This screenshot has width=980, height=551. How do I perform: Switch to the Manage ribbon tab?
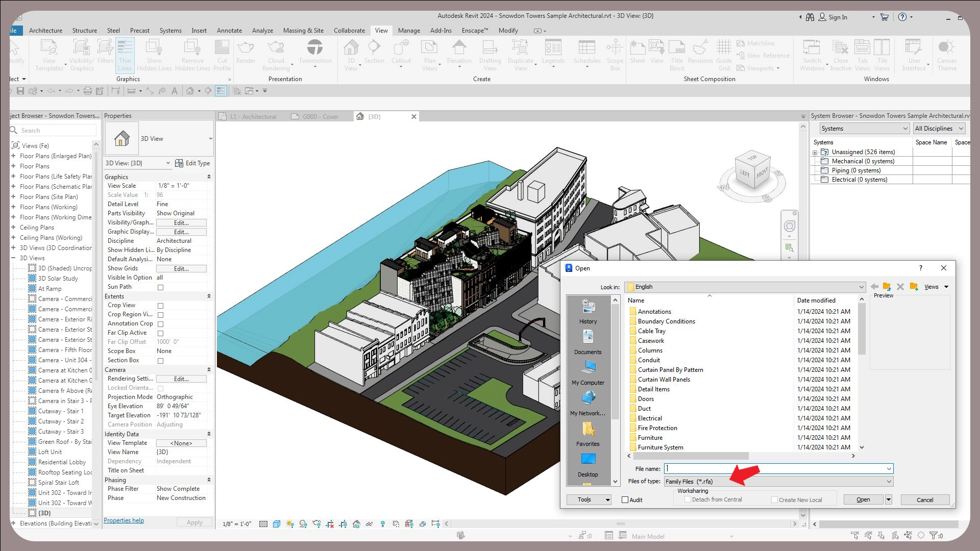(x=409, y=31)
